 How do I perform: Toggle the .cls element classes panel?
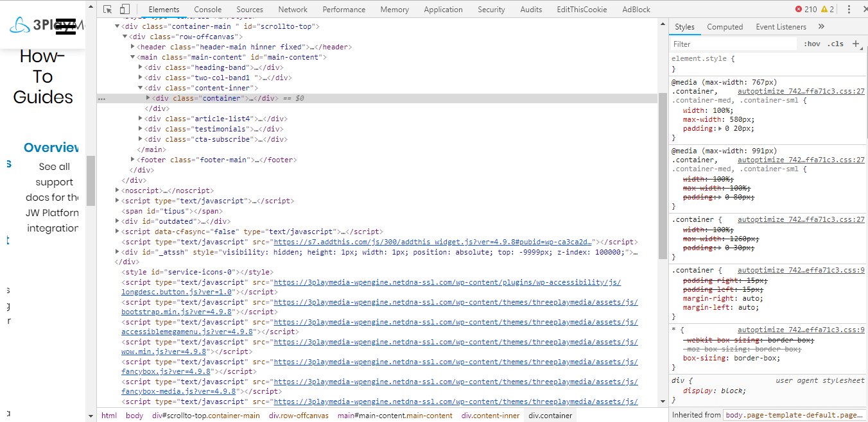836,44
